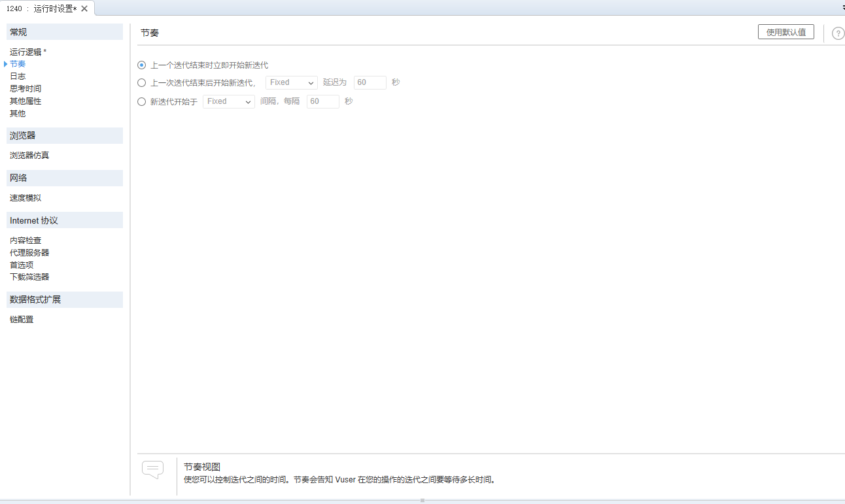Open 思考时间 settings
This screenshot has height=504, width=845.
(x=26, y=89)
